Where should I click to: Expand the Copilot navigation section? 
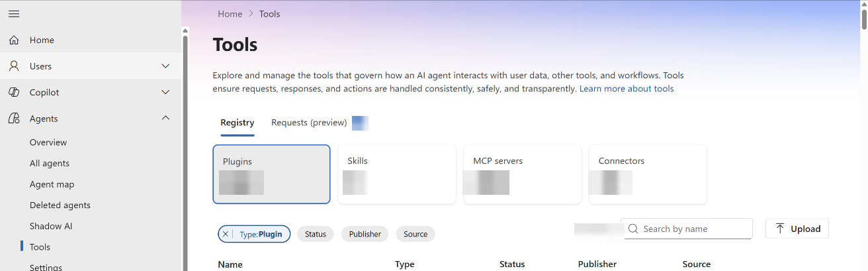166,93
